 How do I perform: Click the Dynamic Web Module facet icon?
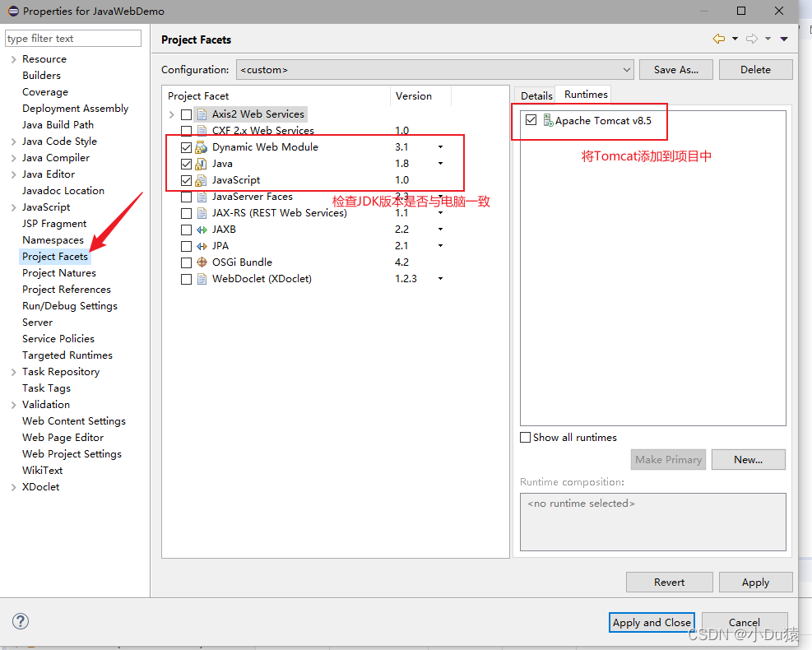[x=202, y=147]
